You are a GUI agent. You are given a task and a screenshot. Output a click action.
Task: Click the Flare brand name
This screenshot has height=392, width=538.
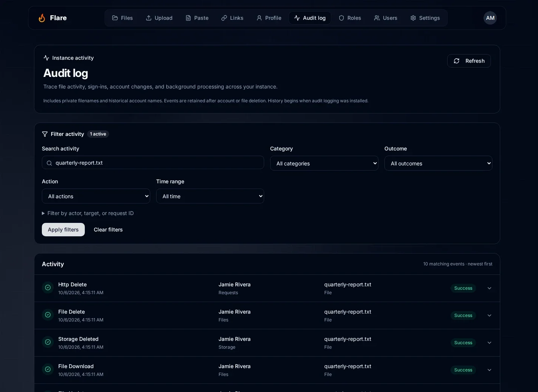point(58,18)
